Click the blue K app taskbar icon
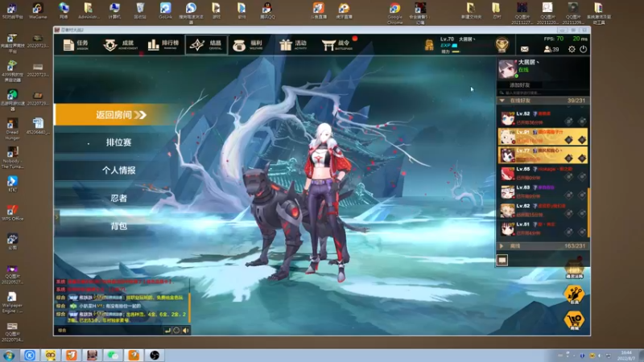 30,356
